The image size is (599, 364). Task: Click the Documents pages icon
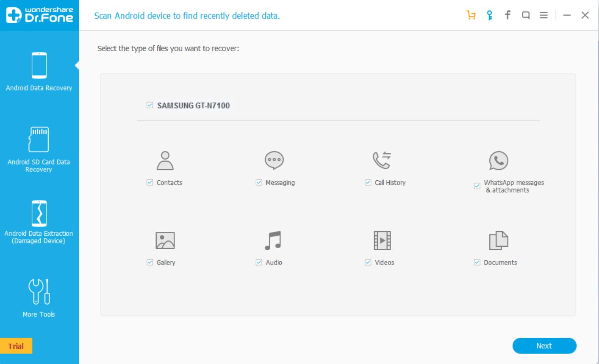click(x=499, y=240)
